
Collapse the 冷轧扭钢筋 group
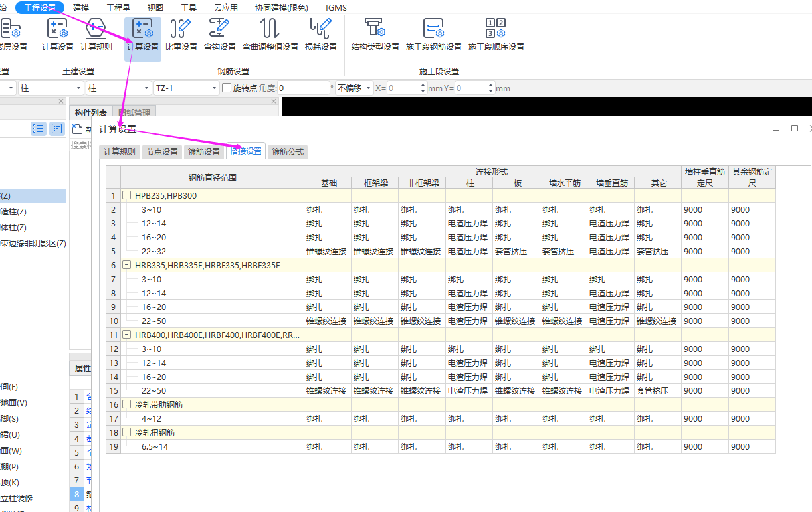coord(126,432)
